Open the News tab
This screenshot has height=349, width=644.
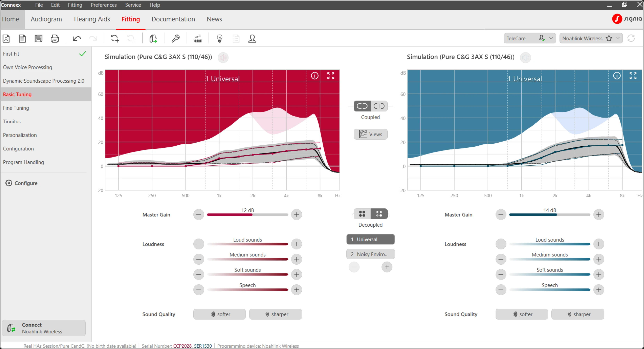214,19
